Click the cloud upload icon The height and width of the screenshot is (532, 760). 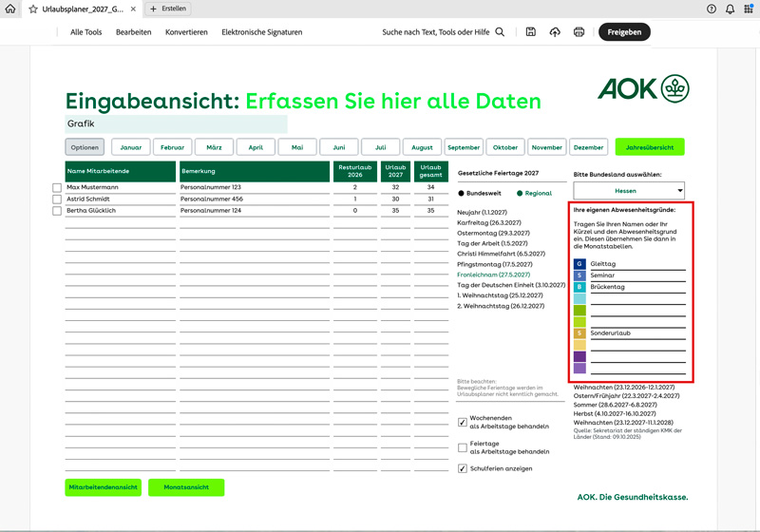point(555,32)
